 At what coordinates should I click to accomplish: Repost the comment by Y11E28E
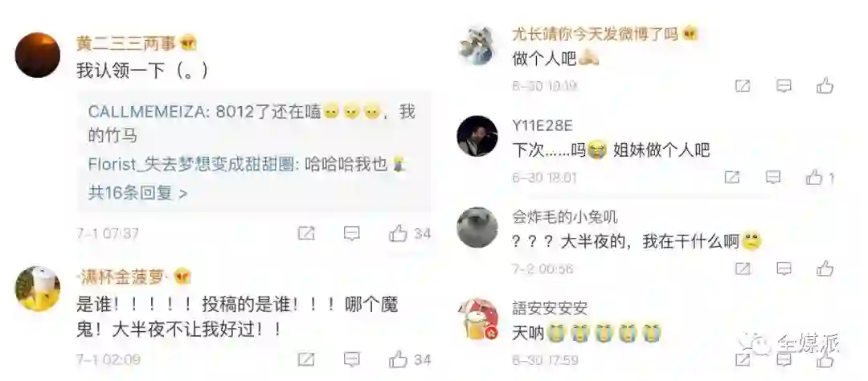coord(732,177)
